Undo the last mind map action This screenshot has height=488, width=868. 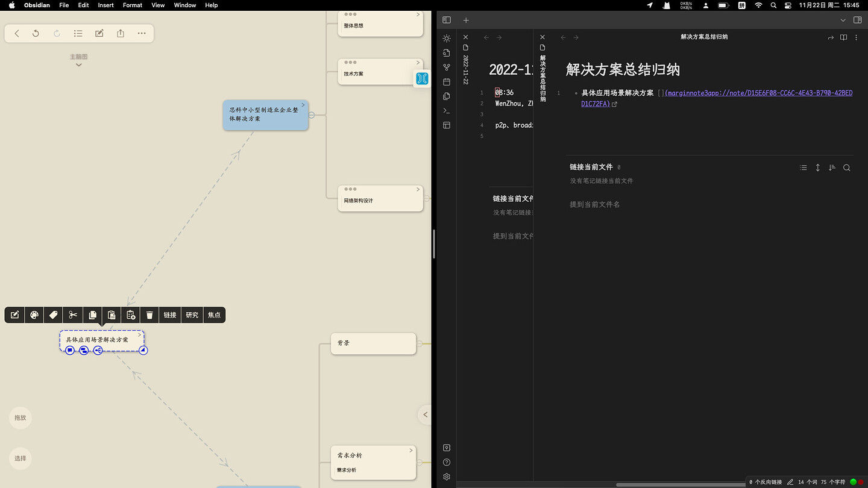pos(36,34)
